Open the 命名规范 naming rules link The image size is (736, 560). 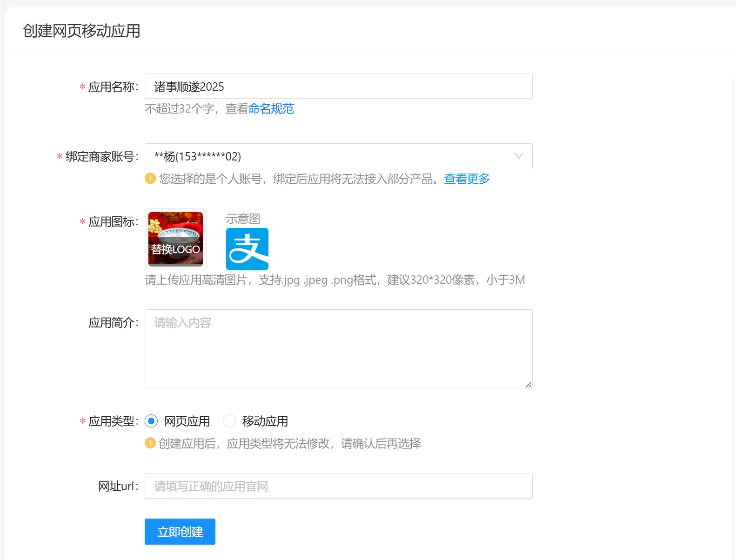(x=271, y=109)
